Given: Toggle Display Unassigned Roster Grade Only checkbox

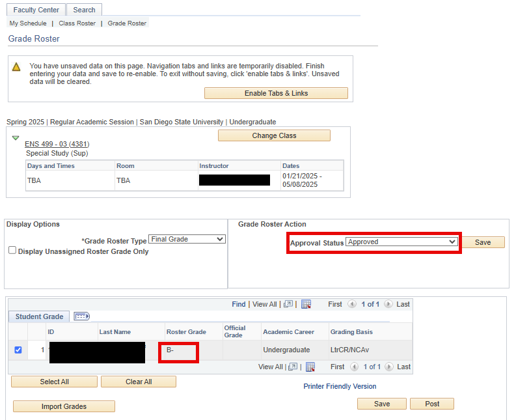Looking at the screenshot, I should tap(12, 250).
